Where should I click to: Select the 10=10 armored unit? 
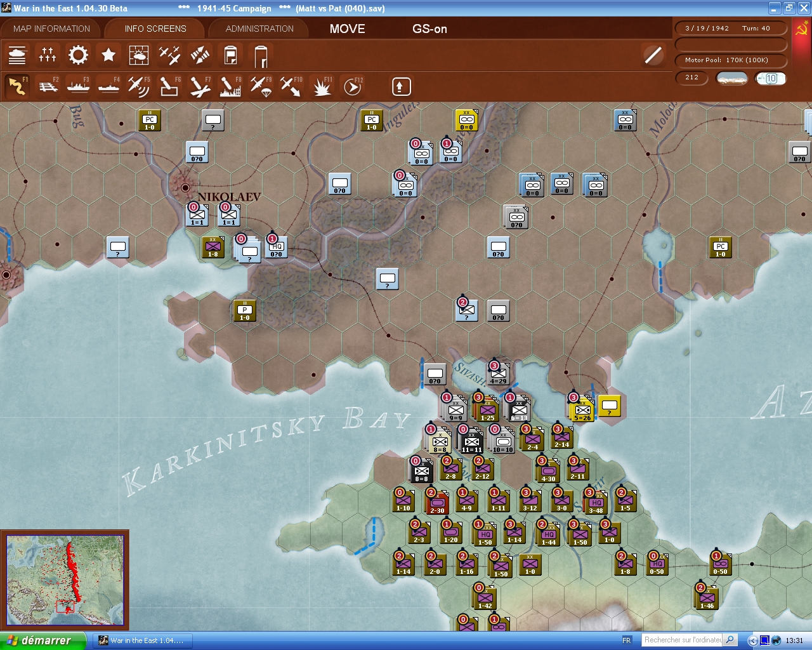coord(503,442)
